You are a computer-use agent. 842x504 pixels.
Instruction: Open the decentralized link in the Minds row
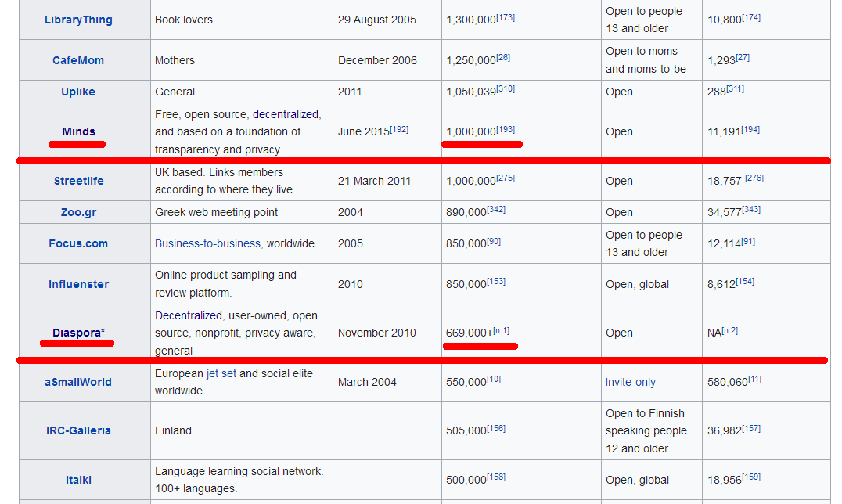click(x=286, y=114)
